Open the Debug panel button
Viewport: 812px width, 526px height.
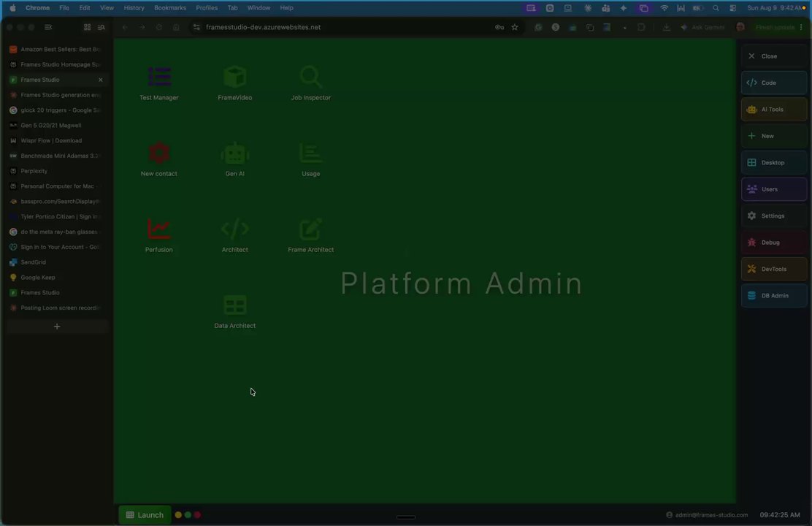coord(774,242)
